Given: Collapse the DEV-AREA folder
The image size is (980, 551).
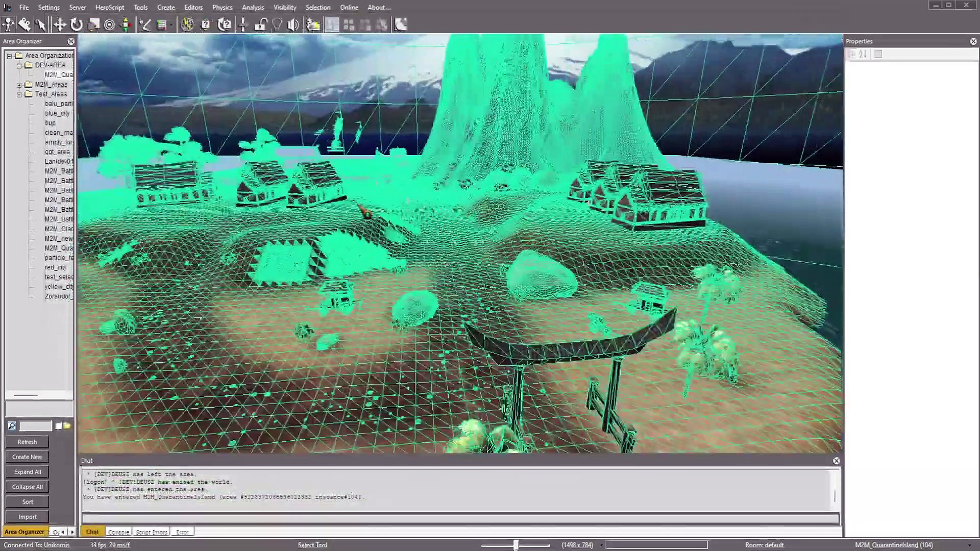Looking at the screenshot, I should click(19, 65).
